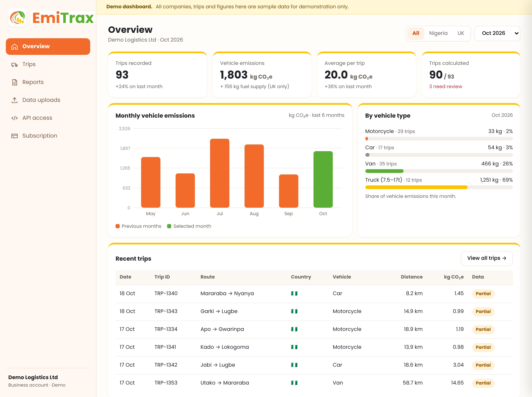Click the upload arrow icon for Data uploads
This screenshot has height=397, width=532.
click(x=14, y=100)
